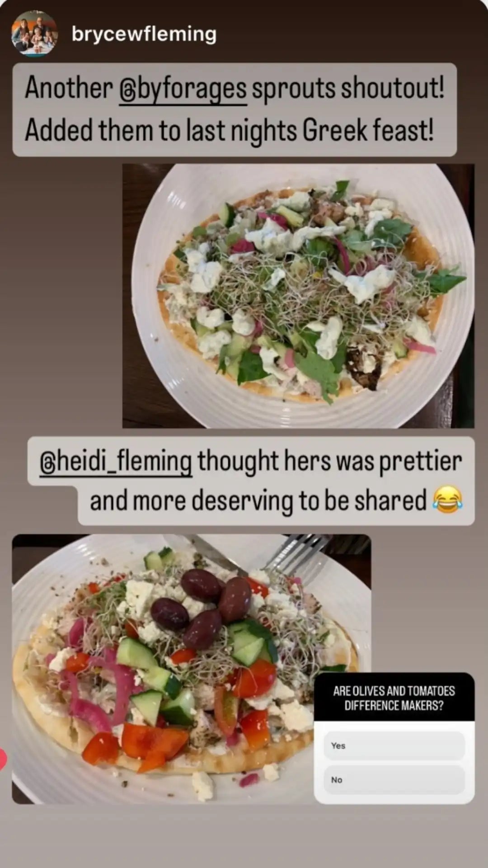Viewport: 488px width, 868px height.
Task: Vote No in the olives poll
Action: (x=394, y=780)
